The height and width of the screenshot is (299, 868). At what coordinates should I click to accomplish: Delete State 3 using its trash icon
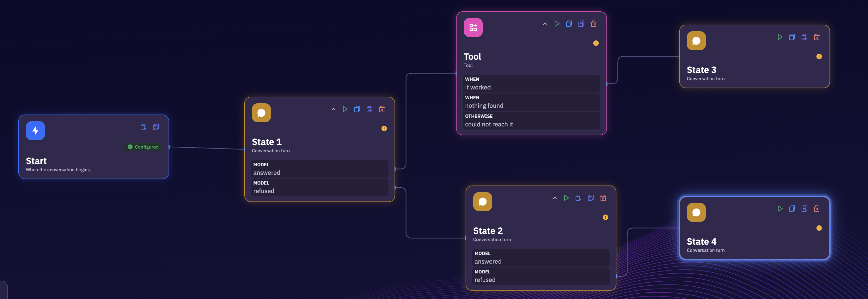[x=817, y=37]
